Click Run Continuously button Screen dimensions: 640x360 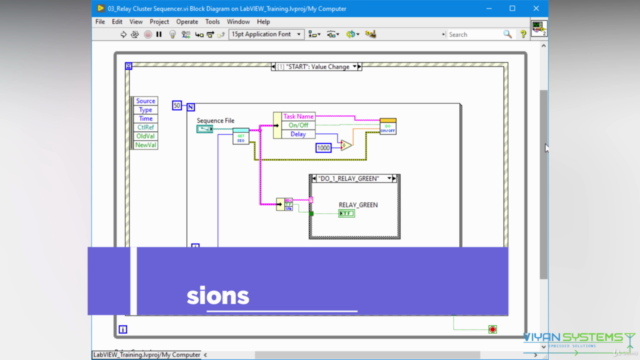135,35
